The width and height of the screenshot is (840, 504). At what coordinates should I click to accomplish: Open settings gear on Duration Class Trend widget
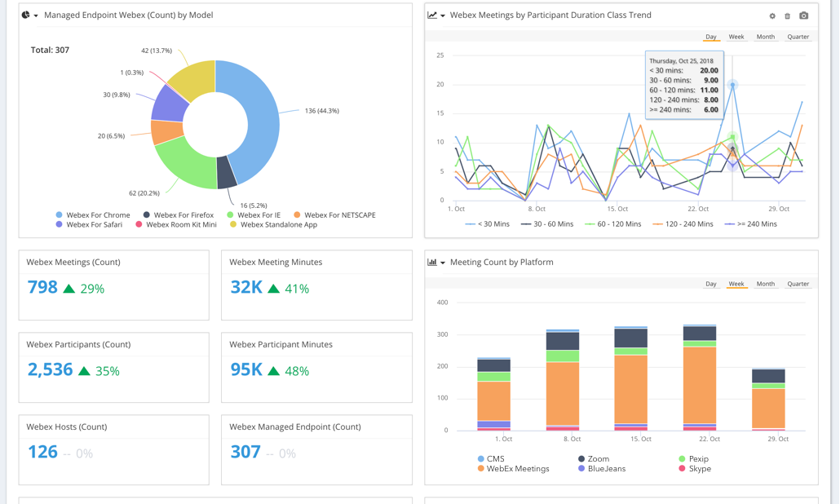click(772, 15)
